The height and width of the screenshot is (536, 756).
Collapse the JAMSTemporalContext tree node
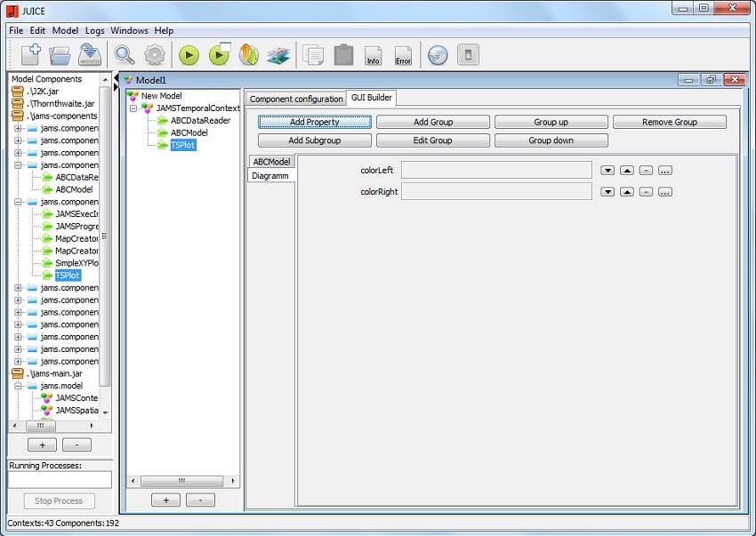(133, 108)
